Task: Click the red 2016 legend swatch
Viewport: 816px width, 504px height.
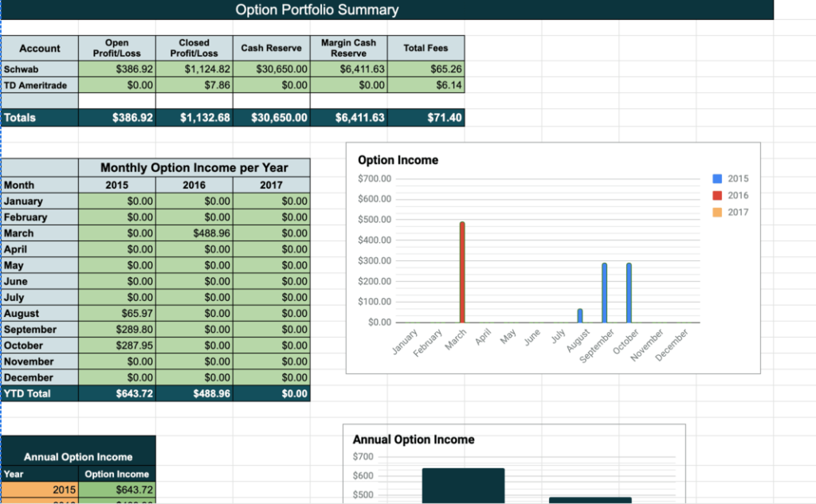Action: pyautogui.click(x=717, y=196)
